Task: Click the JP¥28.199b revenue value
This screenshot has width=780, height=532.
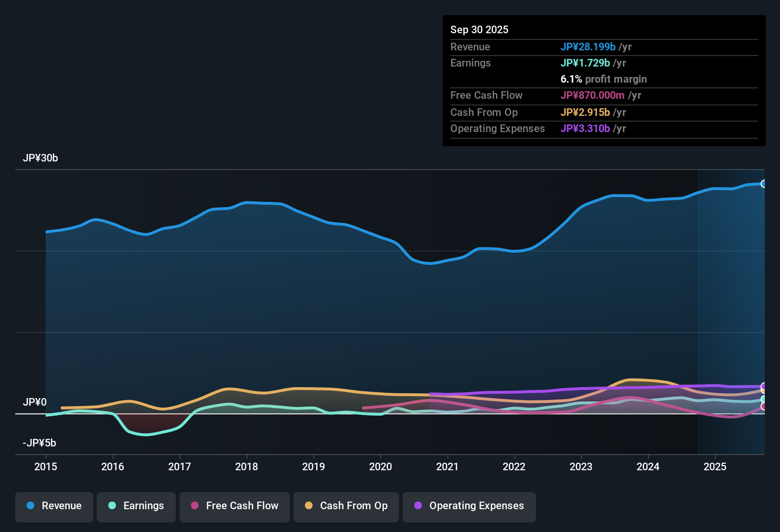Action: click(589, 47)
